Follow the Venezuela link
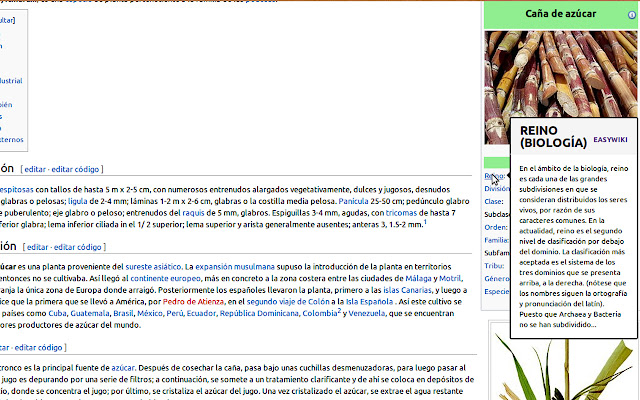This screenshot has height=400, width=640. (367, 313)
